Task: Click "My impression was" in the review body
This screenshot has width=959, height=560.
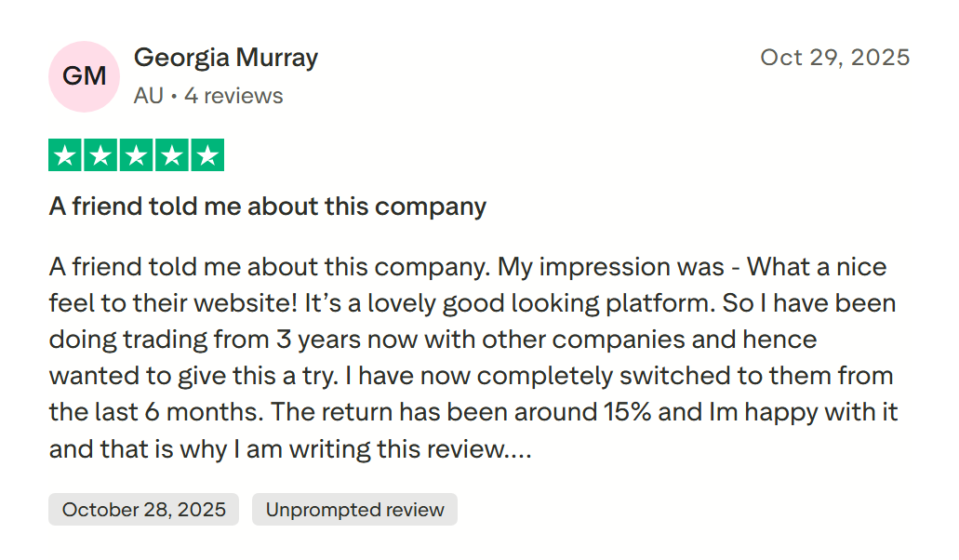Action: [611, 268]
